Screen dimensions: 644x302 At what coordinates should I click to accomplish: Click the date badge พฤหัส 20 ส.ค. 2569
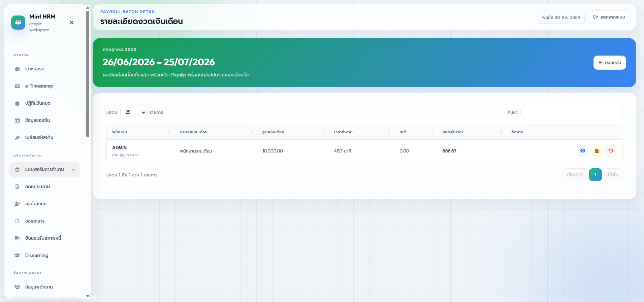(561, 17)
